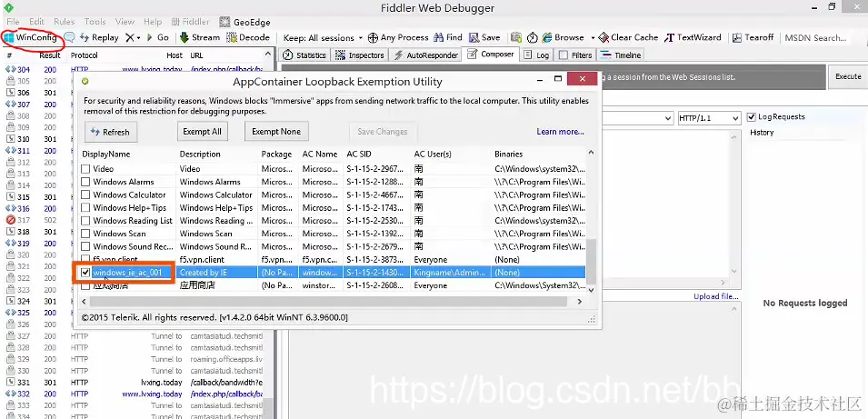868x419 pixels.
Task: Check the Windows Calculator checkbox
Action: coord(85,195)
